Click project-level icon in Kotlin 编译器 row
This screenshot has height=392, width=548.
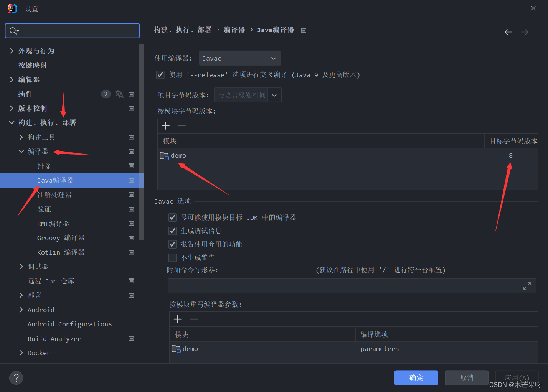click(x=131, y=252)
